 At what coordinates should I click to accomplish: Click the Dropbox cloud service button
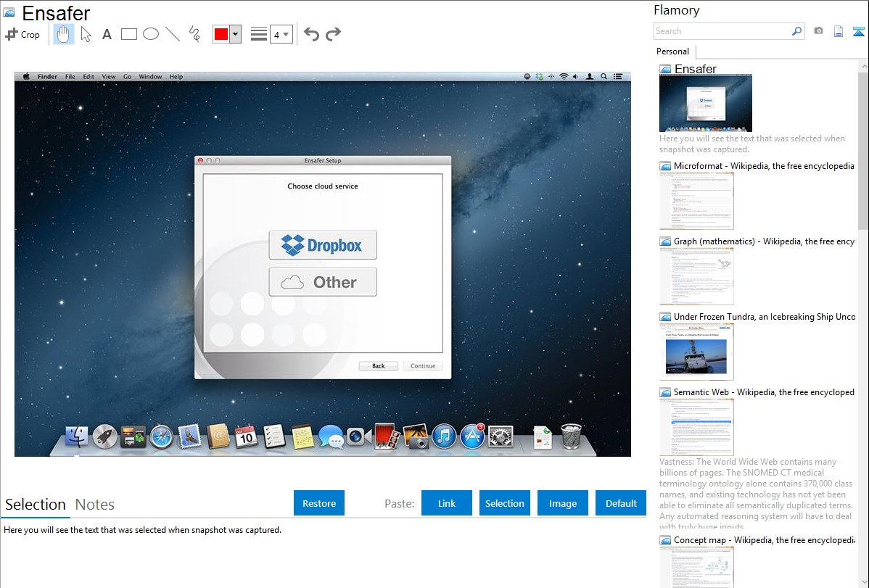[x=323, y=245]
